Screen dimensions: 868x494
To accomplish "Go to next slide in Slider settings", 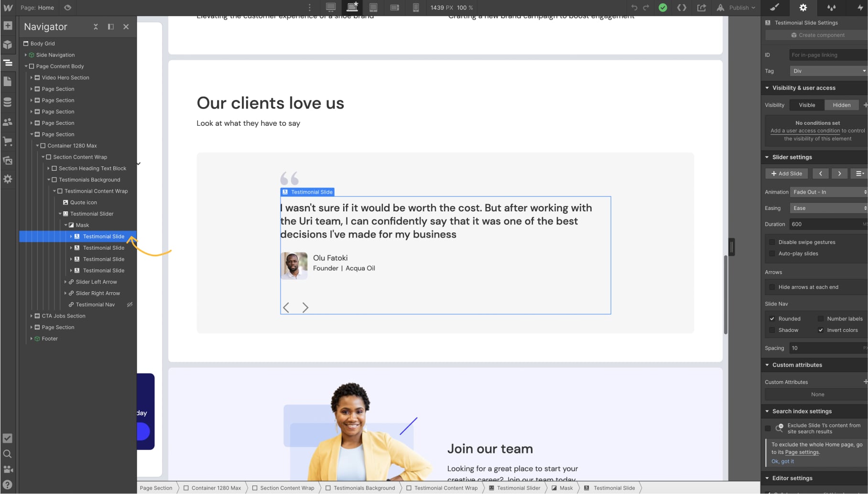I will pos(839,174).
